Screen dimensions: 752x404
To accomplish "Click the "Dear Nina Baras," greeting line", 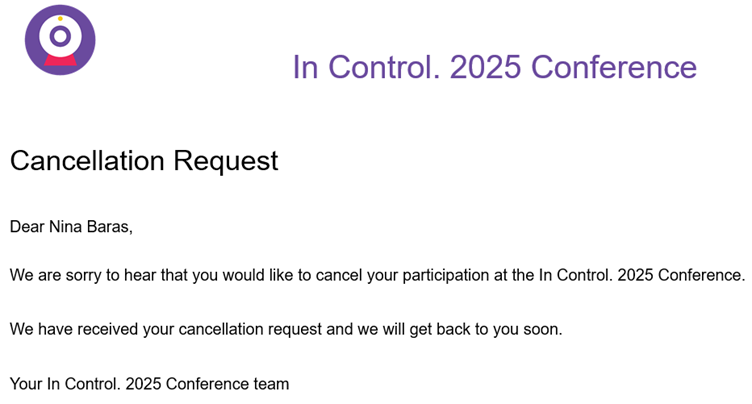I will click(71, 227).
